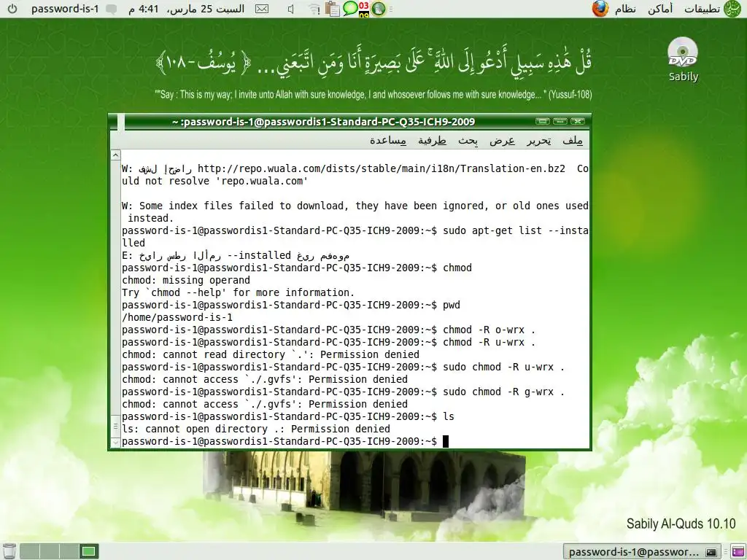Switch to the first workspace
This screenshot has height=560, width=747.
tap(29, 551)
